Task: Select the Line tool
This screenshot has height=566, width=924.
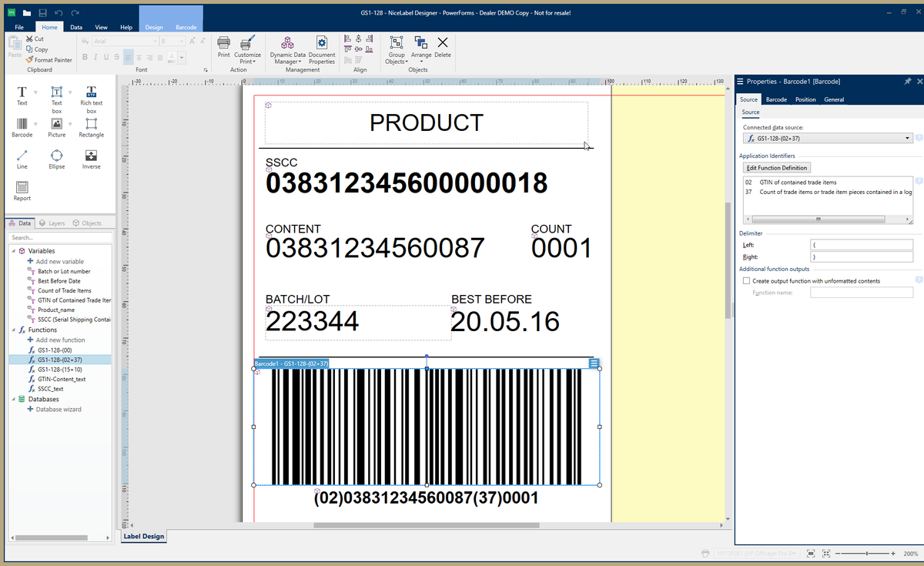Action: tap(22, 159)
